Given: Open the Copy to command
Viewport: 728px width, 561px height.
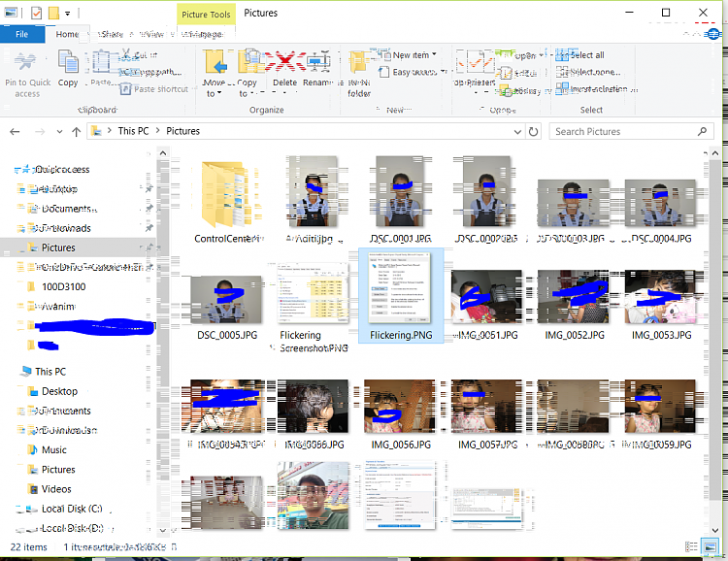Looking at the screenshot, I should [248, 72].
